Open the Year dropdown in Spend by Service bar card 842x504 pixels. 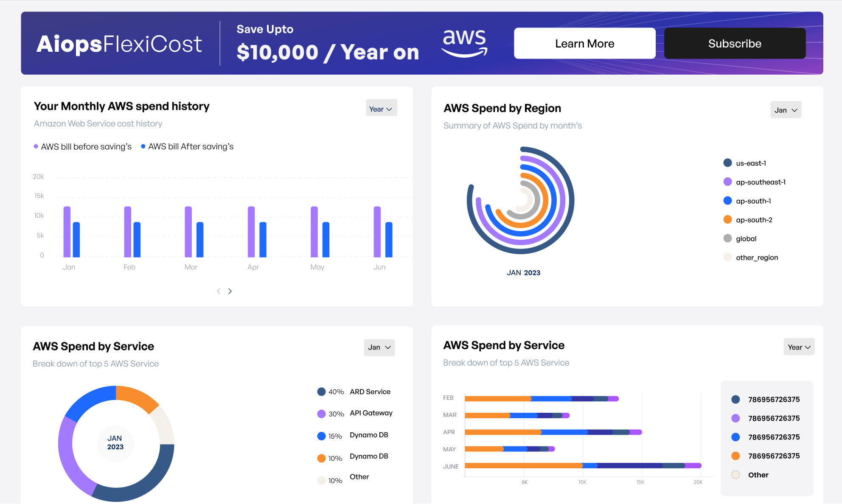799,347
